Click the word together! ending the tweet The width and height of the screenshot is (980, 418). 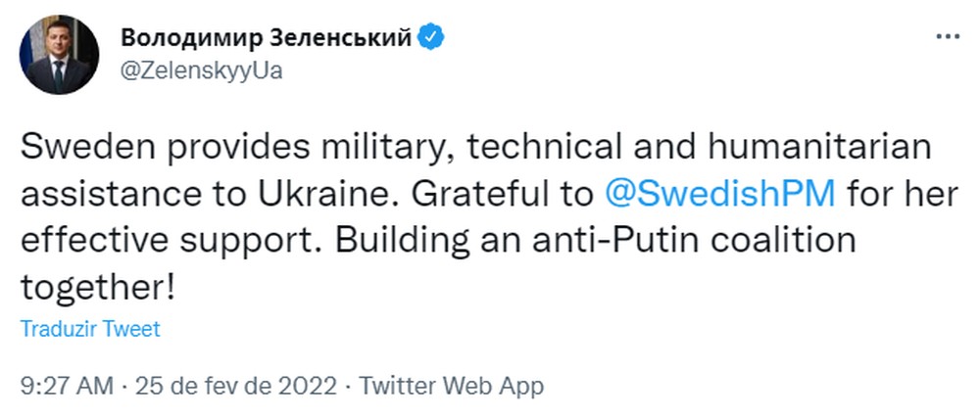(96, 288)
